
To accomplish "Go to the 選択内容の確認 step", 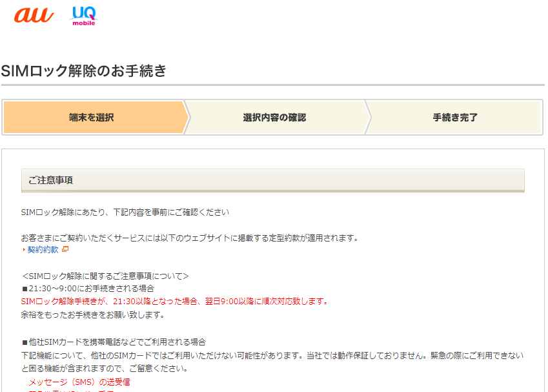I will click(274, 118).
